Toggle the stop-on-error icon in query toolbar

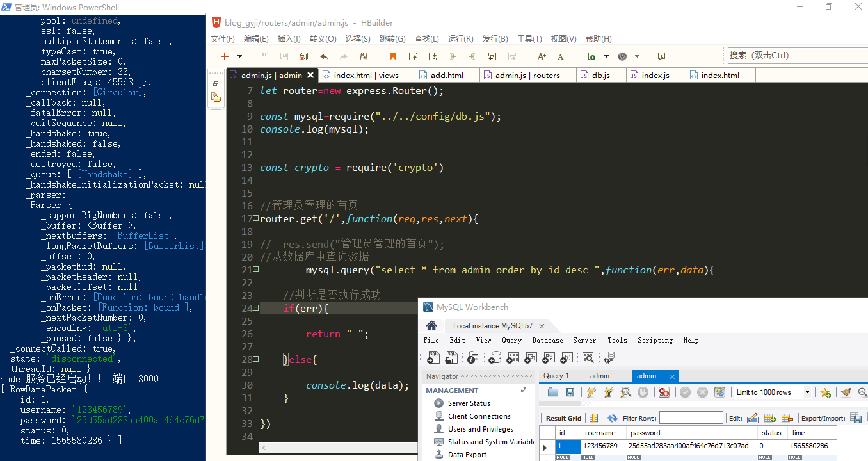coord(664,392)
